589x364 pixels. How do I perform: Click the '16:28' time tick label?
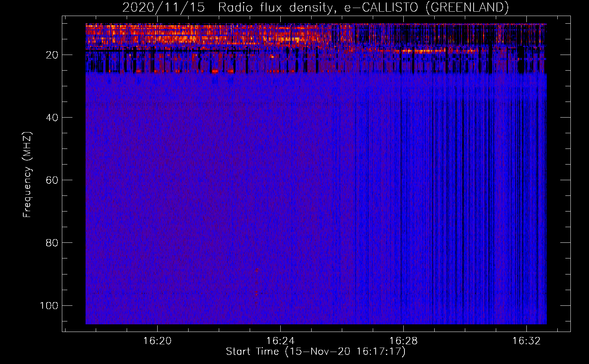pyautogui.click(x=403, y=341)
